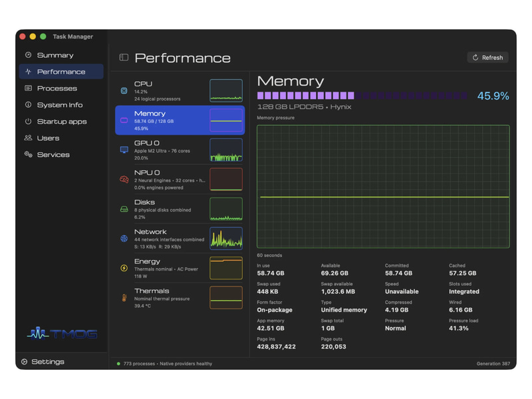Viewport: 532px width, 399px height.
Task: Switch to the Processes section
Action: tap(61, 88)
